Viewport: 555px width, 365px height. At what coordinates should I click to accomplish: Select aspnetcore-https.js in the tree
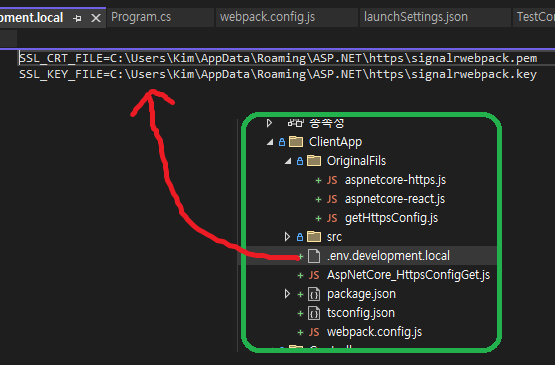(x=395, y=180)
